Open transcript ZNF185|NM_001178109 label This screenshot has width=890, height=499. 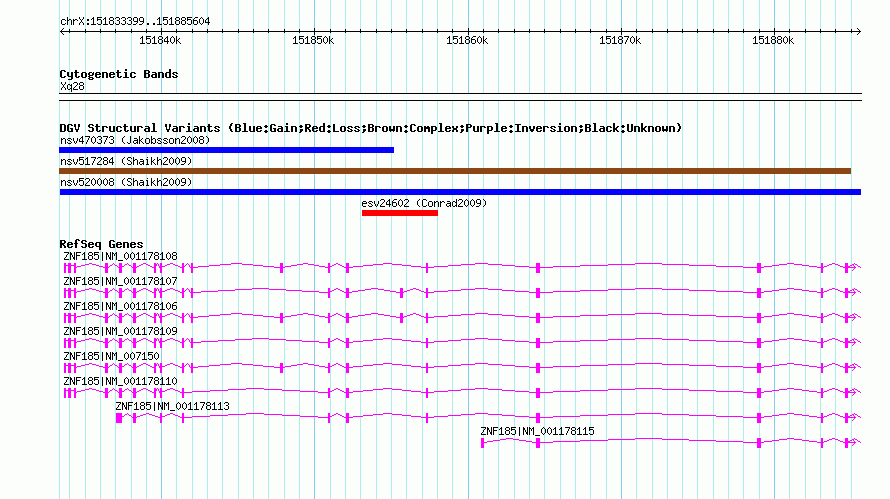click(x=120, y=332)
